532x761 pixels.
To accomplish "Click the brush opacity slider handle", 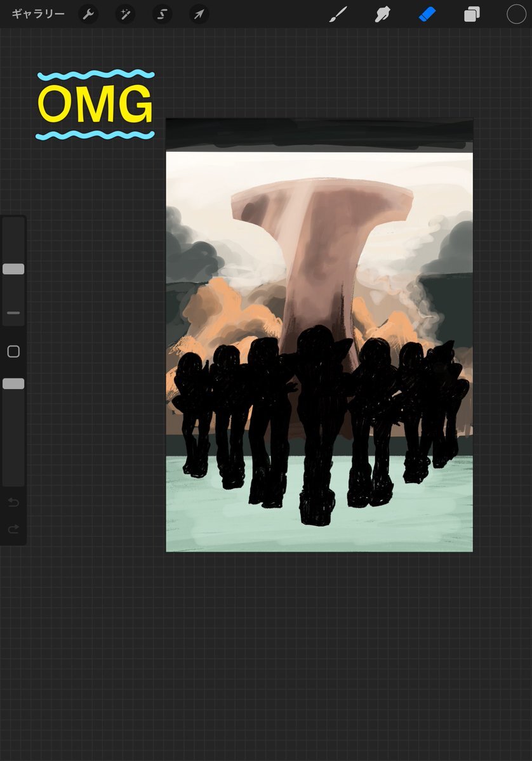I will point(13,384).
